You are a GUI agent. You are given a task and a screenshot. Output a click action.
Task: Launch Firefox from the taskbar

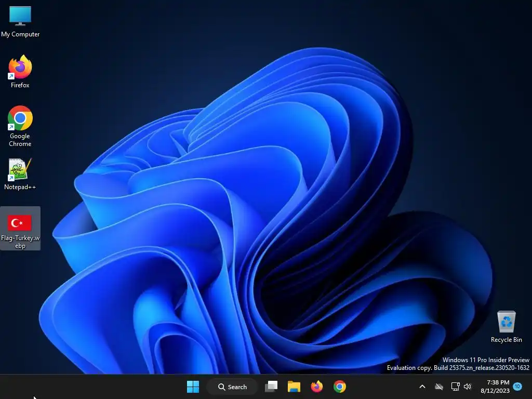(316, 387)
